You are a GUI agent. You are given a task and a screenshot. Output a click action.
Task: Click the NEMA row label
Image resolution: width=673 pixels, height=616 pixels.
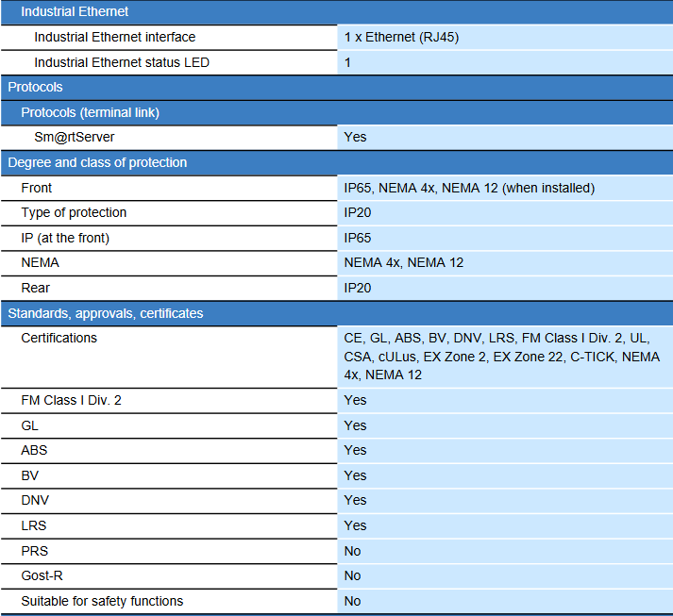click(40, 262)
